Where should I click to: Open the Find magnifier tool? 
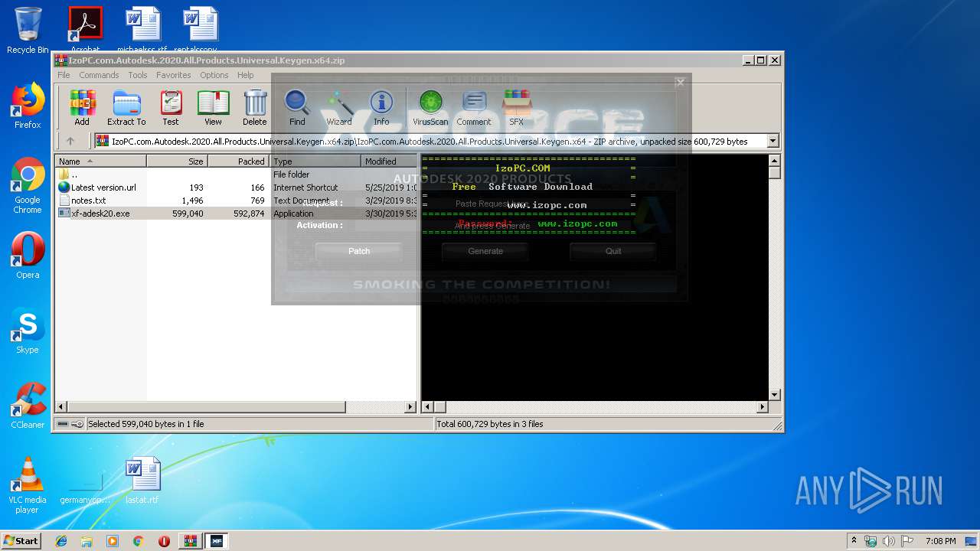(297, 107)
